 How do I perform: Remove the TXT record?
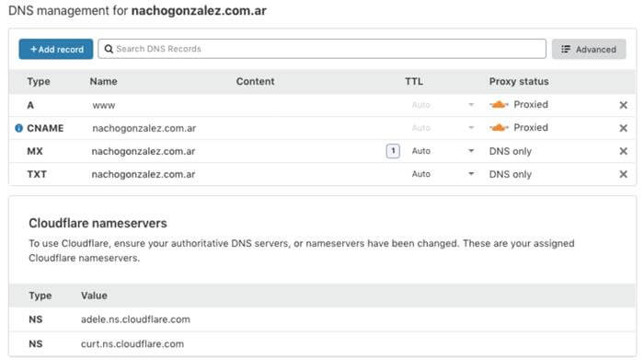click(623, 174)
